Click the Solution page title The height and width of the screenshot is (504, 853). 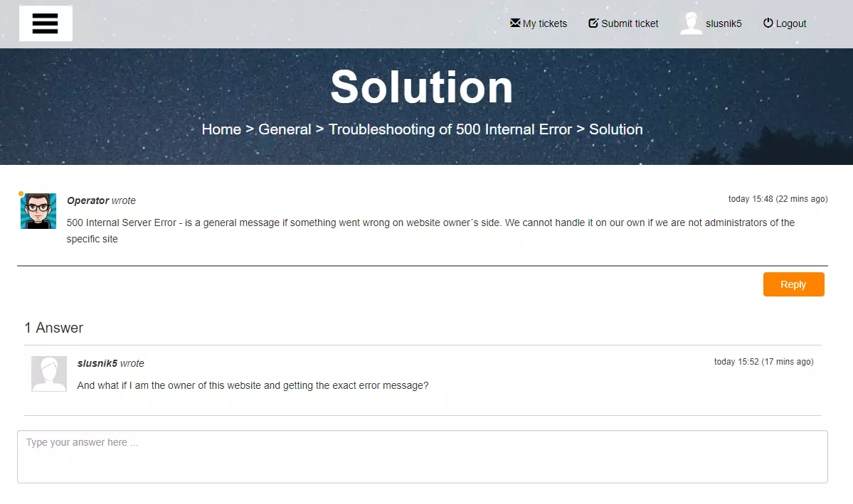(422, 87)
